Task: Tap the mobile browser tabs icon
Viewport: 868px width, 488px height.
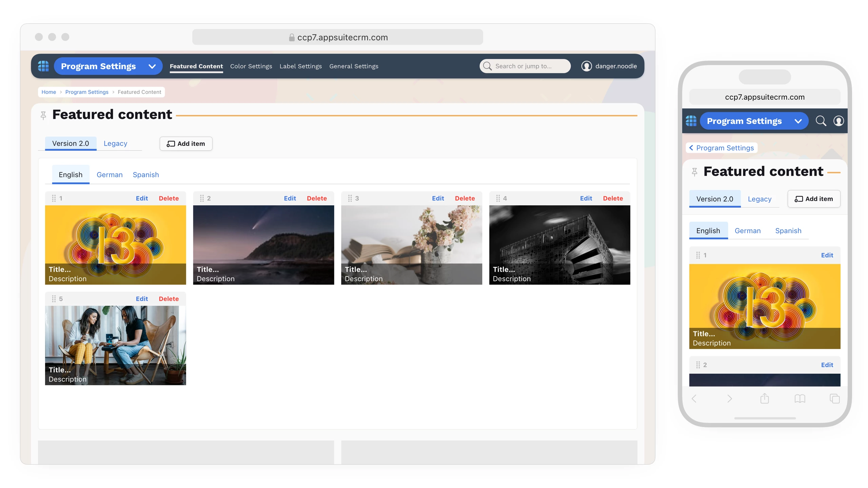Action: [x=834, y=399]
